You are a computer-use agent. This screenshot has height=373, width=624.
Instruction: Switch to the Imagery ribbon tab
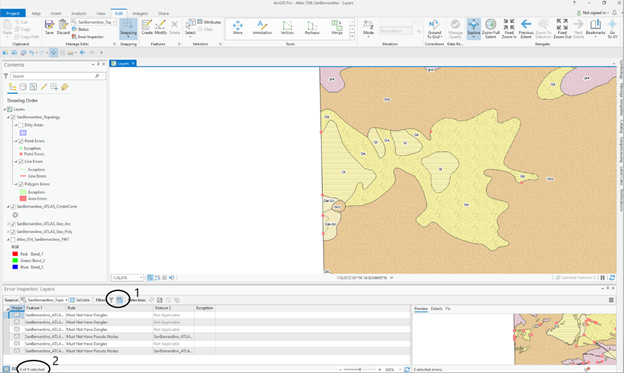140,14
